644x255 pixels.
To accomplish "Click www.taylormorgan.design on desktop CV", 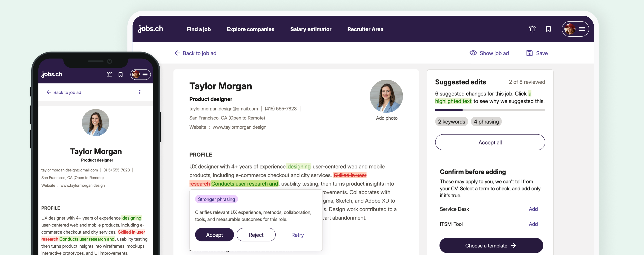I will (239, 127).
